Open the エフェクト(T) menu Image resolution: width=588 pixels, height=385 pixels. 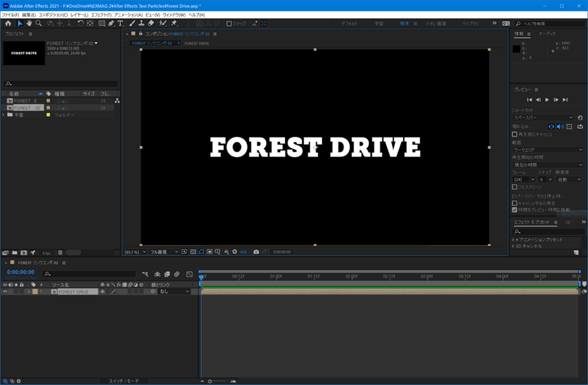(101, 14)
